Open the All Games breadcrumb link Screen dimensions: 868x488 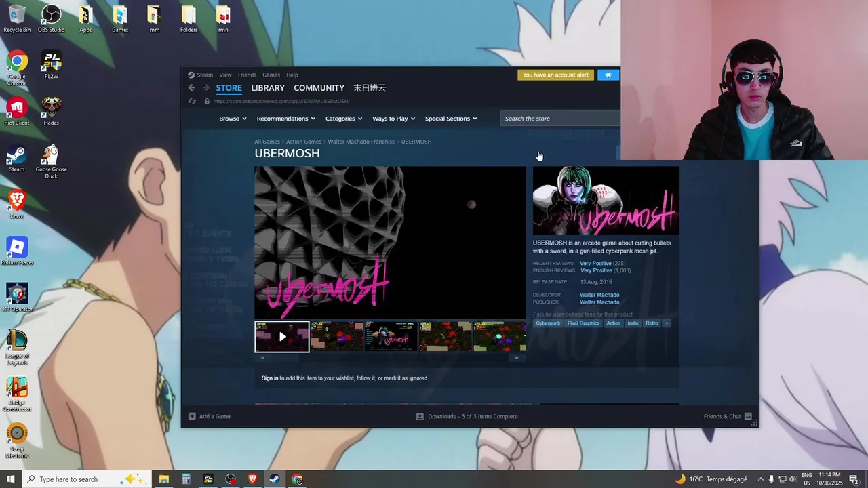[x=267, y=142]
